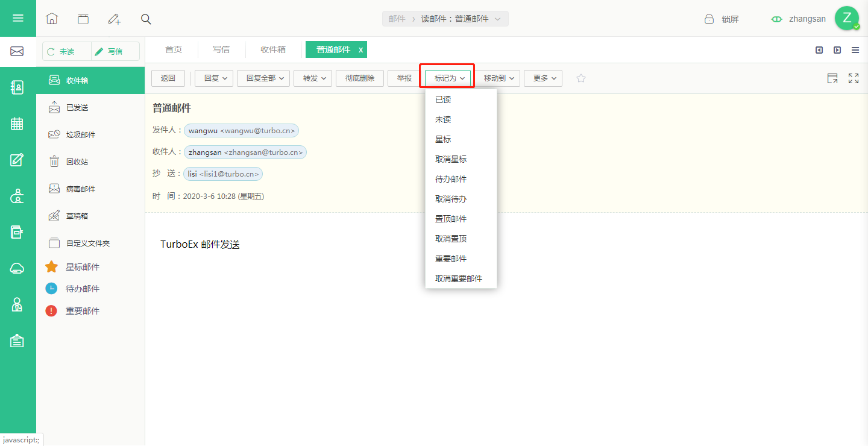Toggle fullscreen view icon
Image resolution: width=868 pixels, height=446 pixels.
tap(854, 78)
